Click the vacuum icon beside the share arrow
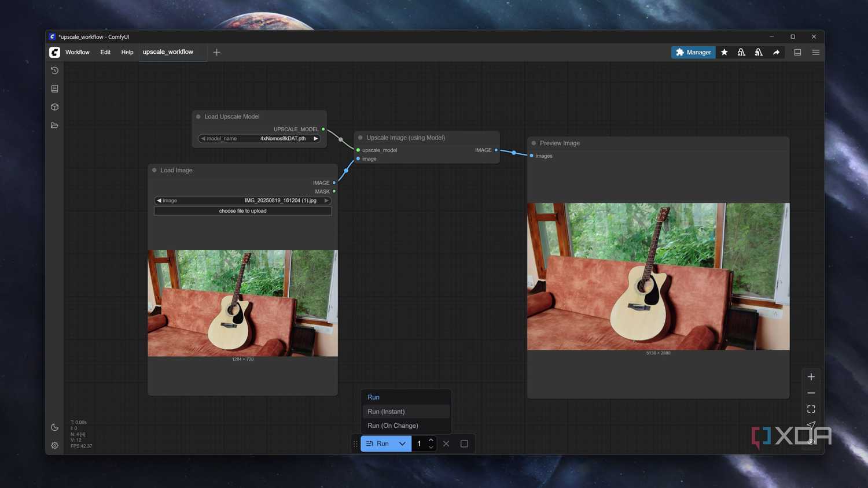The height and width of the screenshot is (488, 868). click(759, 52)
